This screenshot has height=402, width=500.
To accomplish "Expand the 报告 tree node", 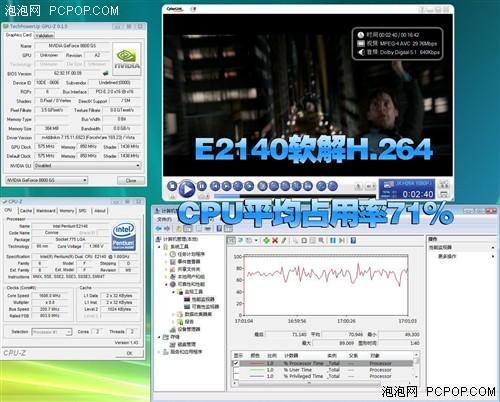I will tap(173, 322).
